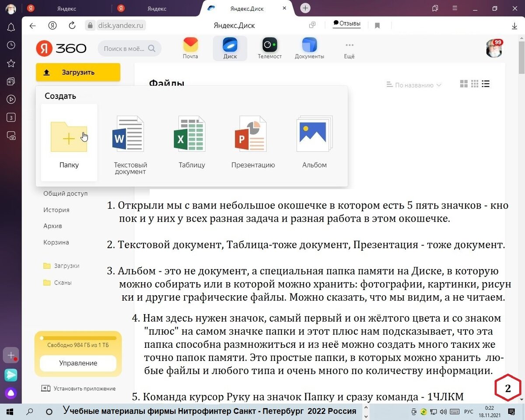Open Телемост service

pos(269,48)
